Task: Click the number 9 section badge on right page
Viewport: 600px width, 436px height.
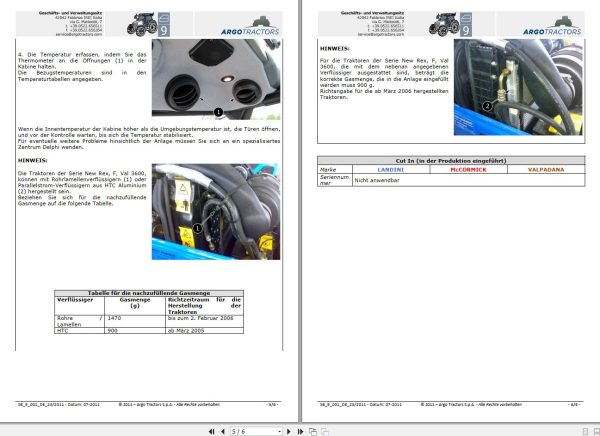Action: [x=466, y=24]
